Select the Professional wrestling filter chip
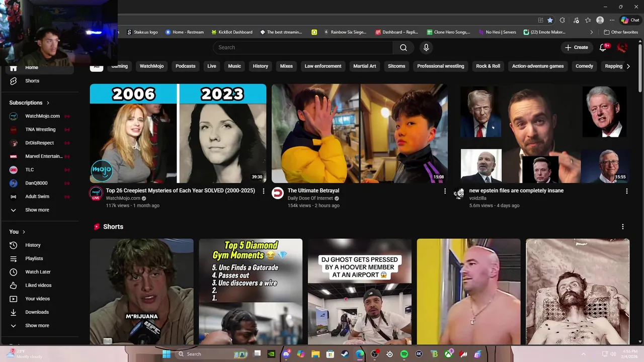Image resolution: width=644 pixels, height=362 pixels. [441, 66]
